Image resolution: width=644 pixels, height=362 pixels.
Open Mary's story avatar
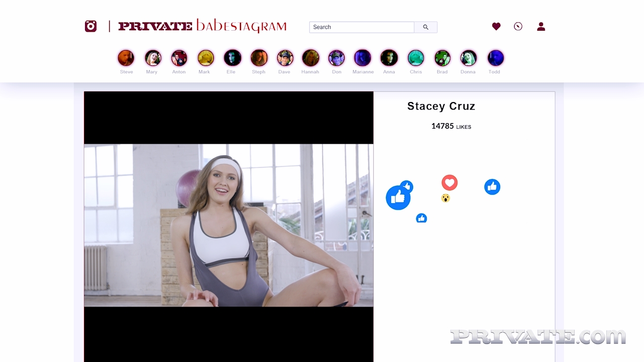(153, 58)
